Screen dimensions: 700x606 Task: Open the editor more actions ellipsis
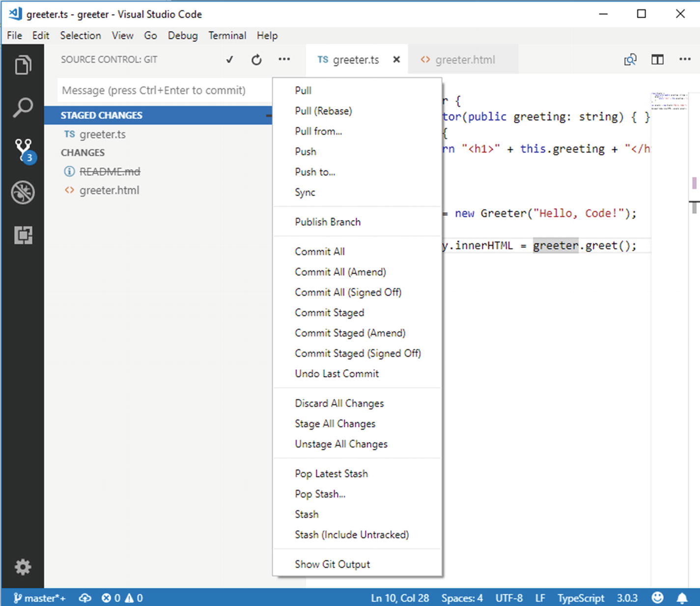[685, 59]
